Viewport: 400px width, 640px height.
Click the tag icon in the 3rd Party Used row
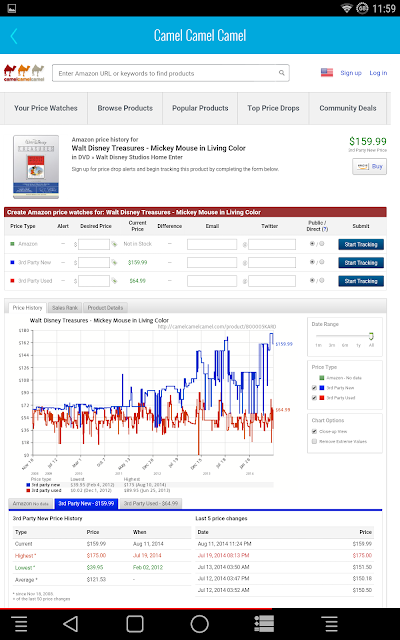(x=114, y=281)
